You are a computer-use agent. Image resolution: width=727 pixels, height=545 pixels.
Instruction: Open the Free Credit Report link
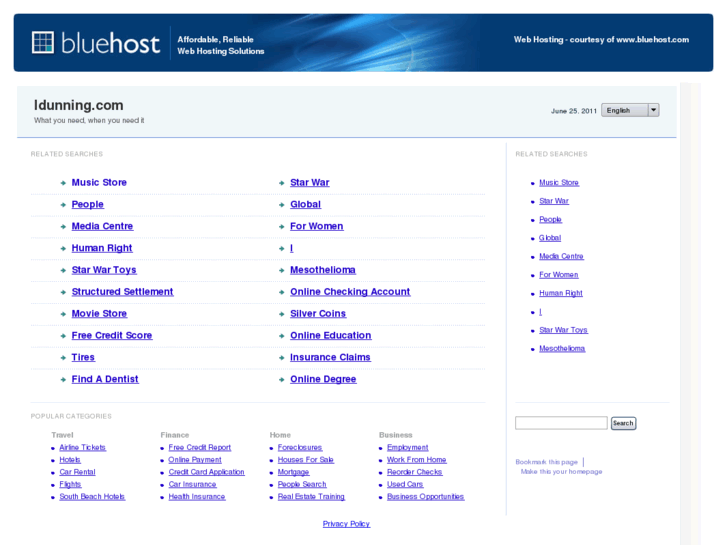click(200, 448)
